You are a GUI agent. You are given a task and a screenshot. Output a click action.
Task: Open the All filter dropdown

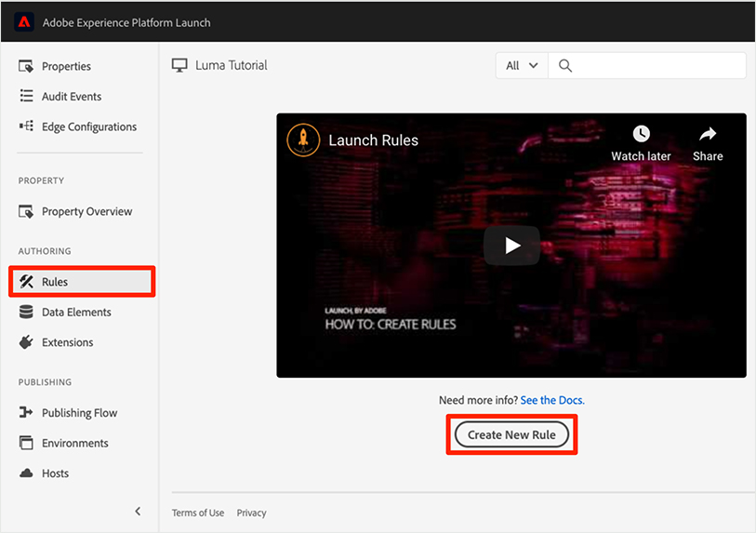click(x=522, y=66)
